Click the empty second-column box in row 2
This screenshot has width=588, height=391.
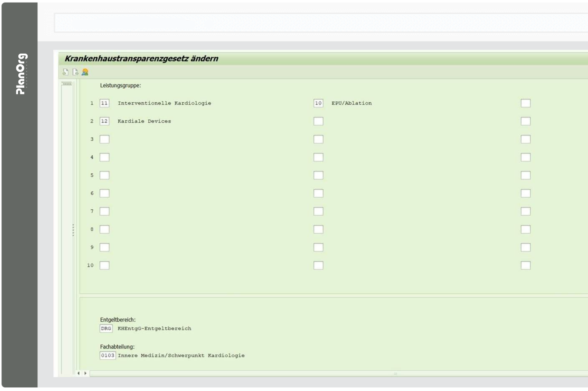point(318,121)
